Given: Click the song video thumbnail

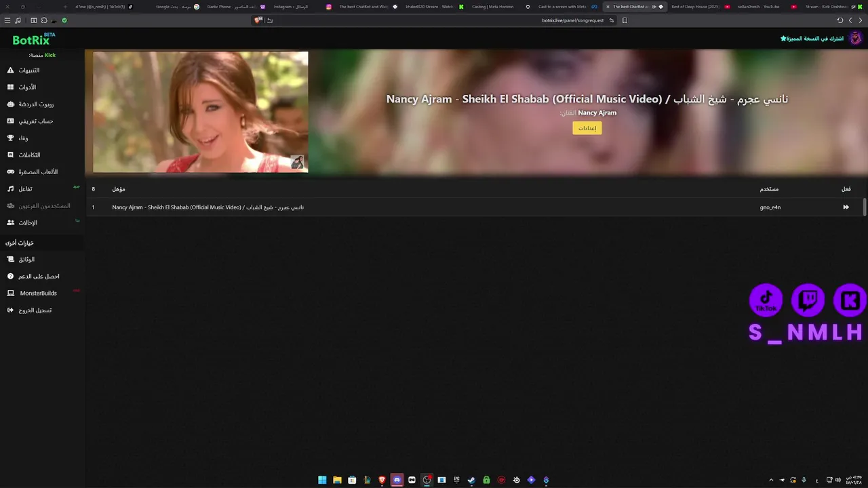Looking at the screenshot, I should pos(201,112).
